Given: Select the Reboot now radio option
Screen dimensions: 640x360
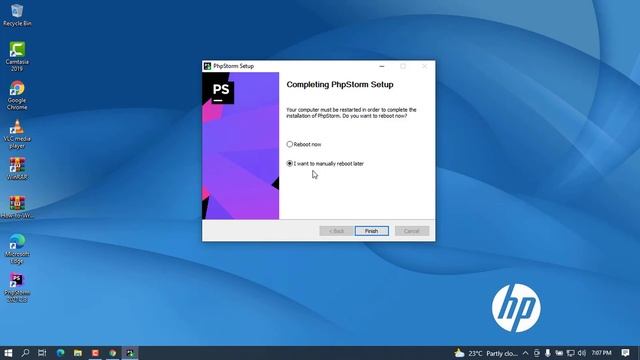Looking at the screenshot, I should tap(304, 144).
